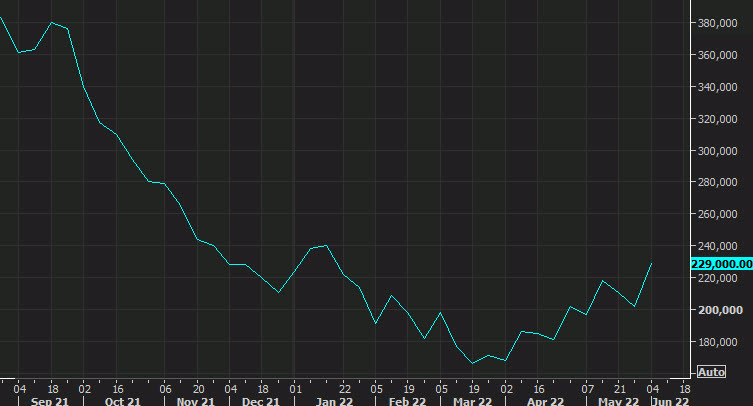753x406 pixels.
Task: Select the 20 date tick in November
Action: pyautogui.click(x=198, y=389)
